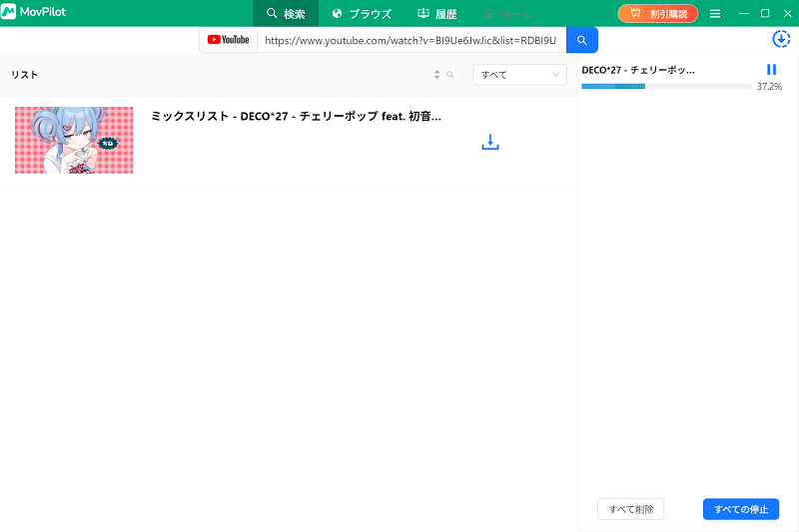Screen dimensions: 799x532
Task: Expand the すべて filter dropdown
Action: (519, 75)
